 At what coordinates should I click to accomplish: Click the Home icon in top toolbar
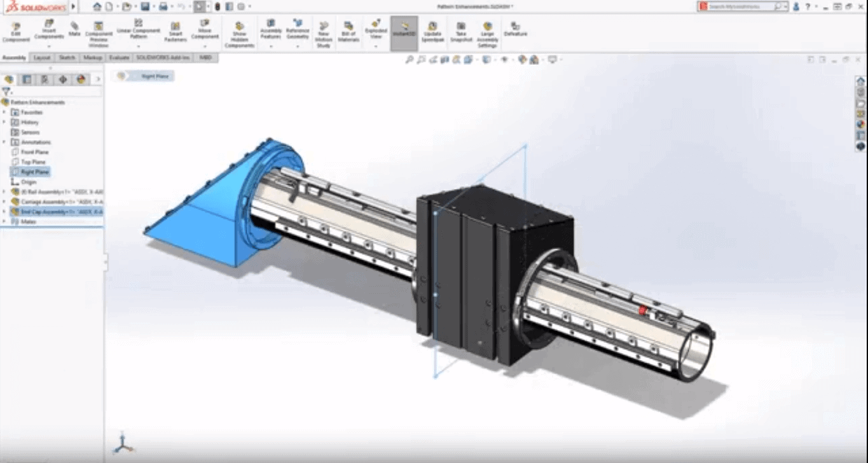point(97,6)
